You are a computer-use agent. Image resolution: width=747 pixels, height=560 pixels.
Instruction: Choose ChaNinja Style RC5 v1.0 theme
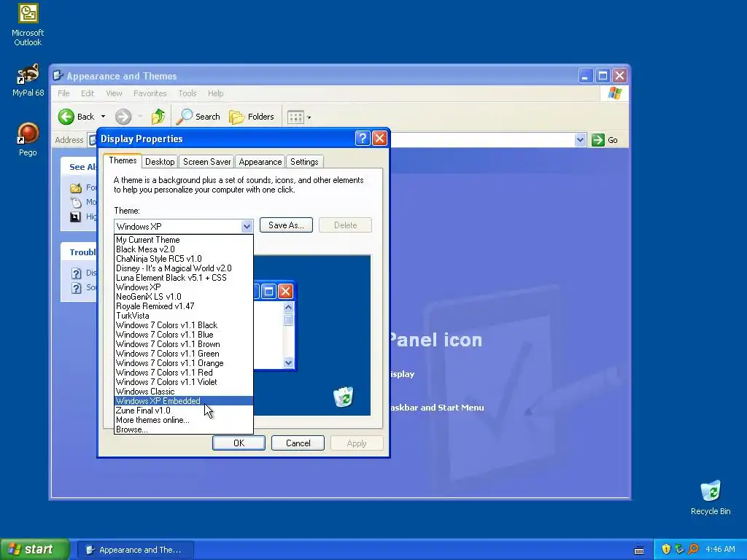(184, 259)
